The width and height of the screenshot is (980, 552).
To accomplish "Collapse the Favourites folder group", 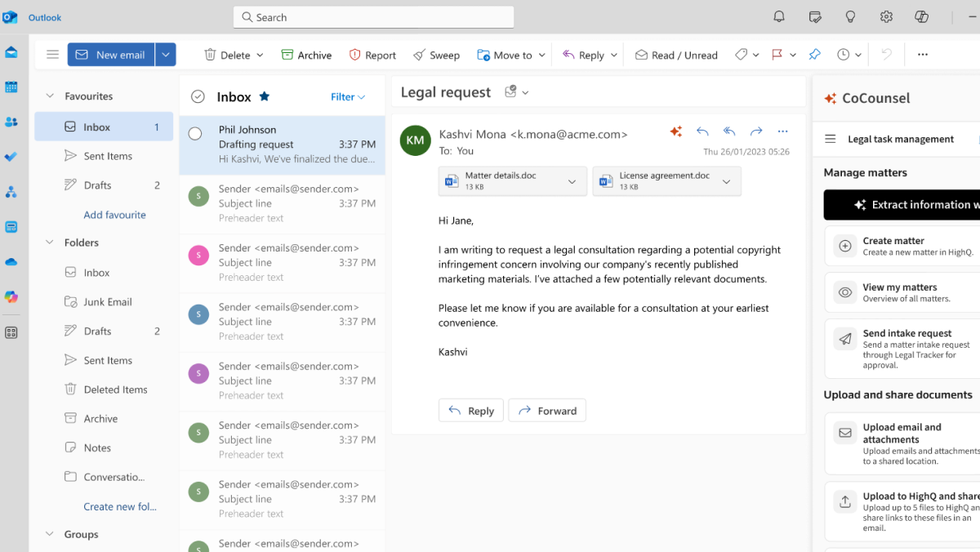I will [51, 96].
